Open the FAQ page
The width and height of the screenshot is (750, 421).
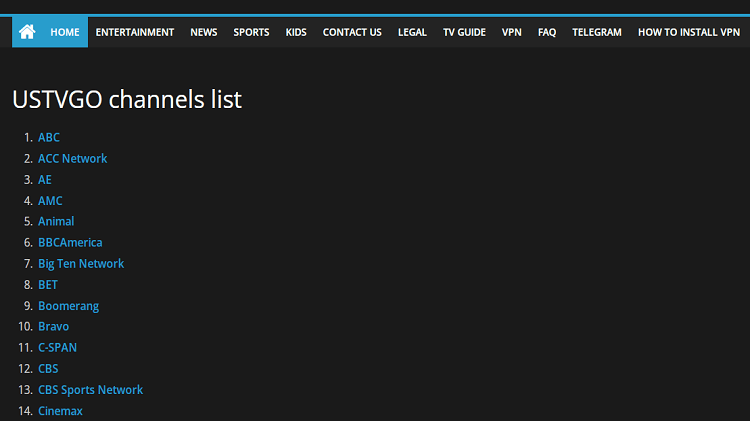(x=547, y=32)
